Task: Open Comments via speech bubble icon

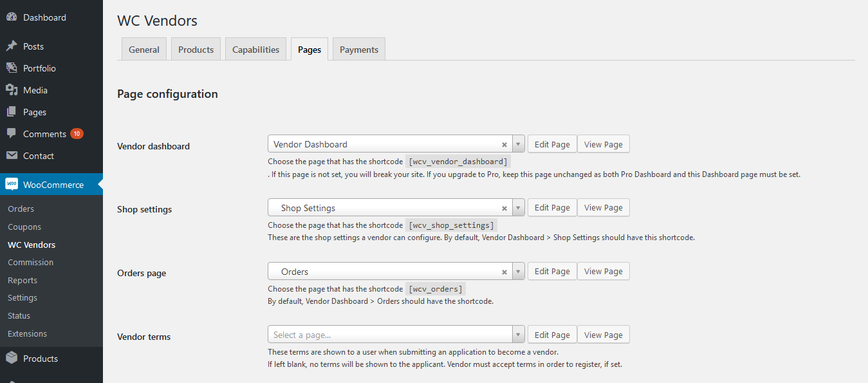Action: point(12,134)
